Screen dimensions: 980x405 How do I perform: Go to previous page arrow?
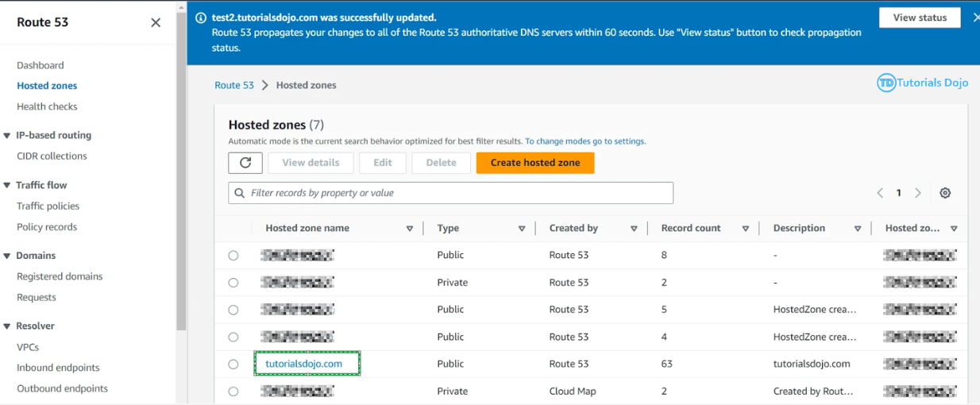tap(880, 193)
